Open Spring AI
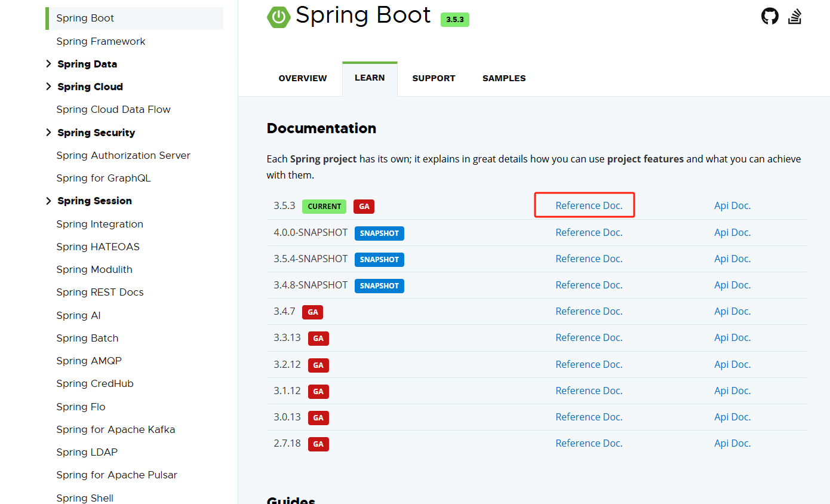 [78, 315]
